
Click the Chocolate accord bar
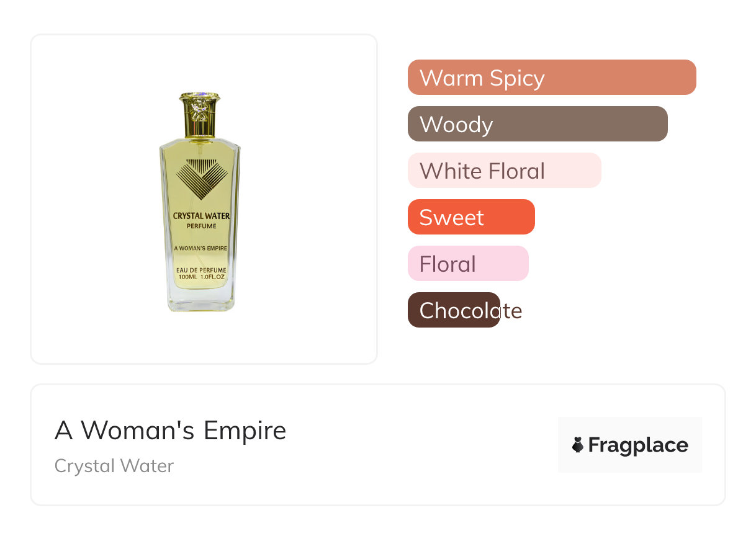coord(454,310)
